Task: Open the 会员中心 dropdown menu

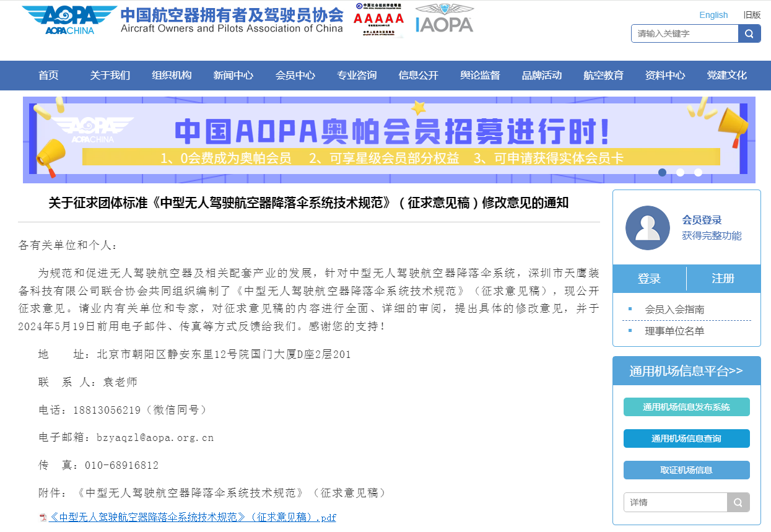Action: [x=295, y=76]
